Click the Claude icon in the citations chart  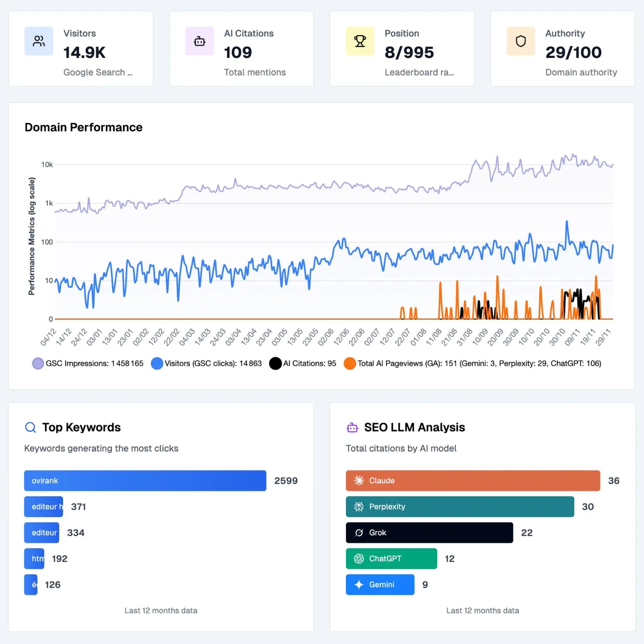(358, 480)
